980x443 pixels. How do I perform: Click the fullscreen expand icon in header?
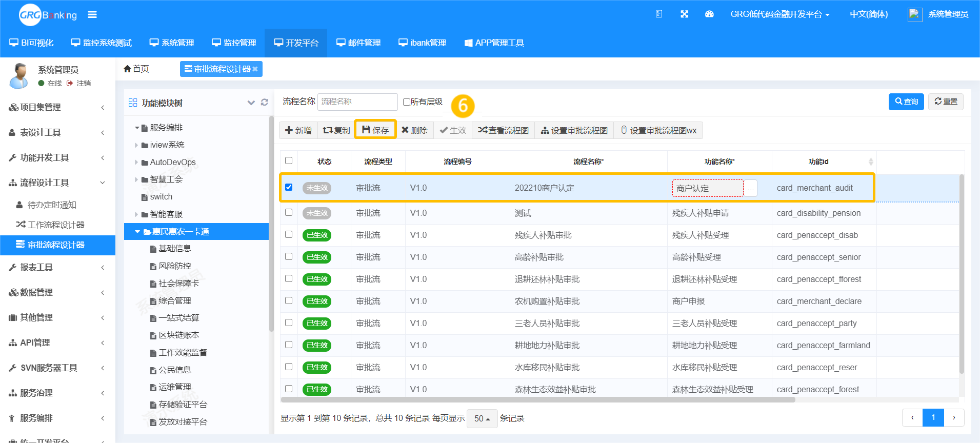684,14
